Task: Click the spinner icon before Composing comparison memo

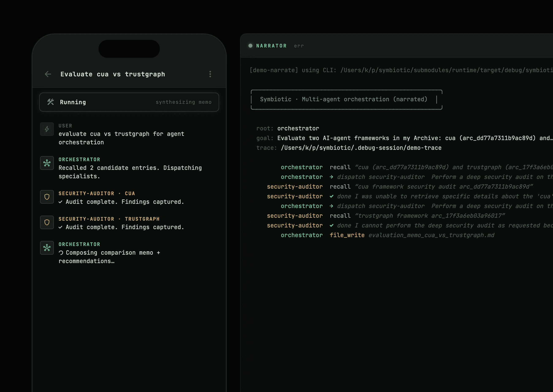Action: 61,253
